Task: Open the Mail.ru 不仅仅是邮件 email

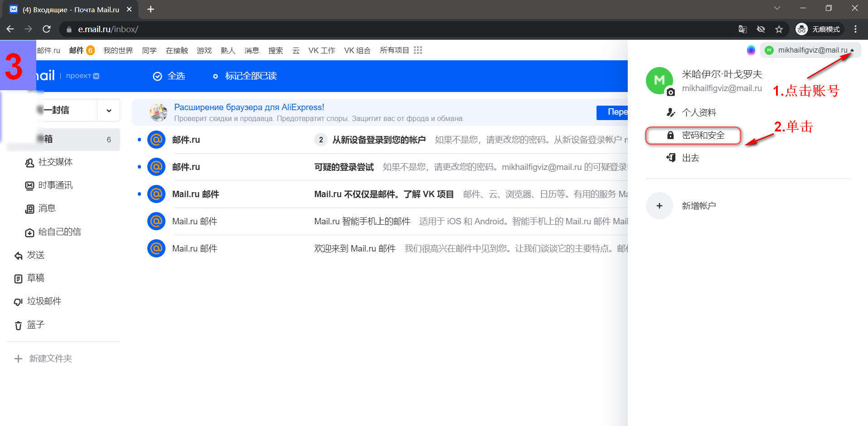Action: pos(384,194)
